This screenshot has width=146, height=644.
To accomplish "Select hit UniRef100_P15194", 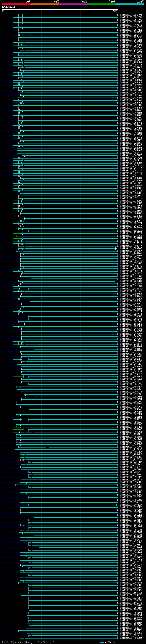I will pyautogui.click(x=131, y=399).
